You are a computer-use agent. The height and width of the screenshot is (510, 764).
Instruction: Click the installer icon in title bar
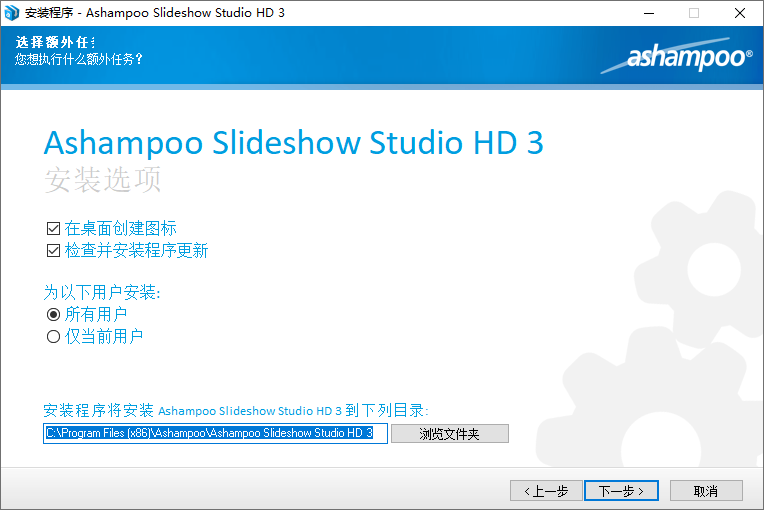(11, 13)
